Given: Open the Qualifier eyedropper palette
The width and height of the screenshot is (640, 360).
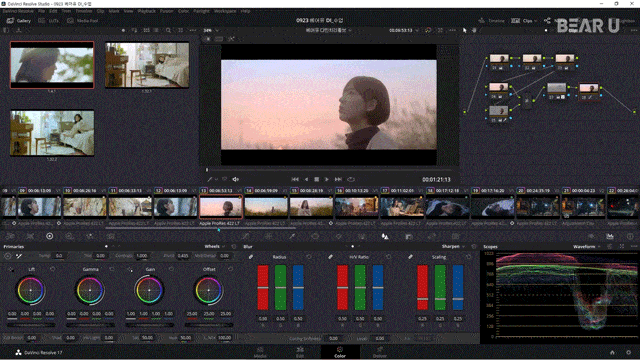Looking at the screenshot, I should click(x=292, y=236).
